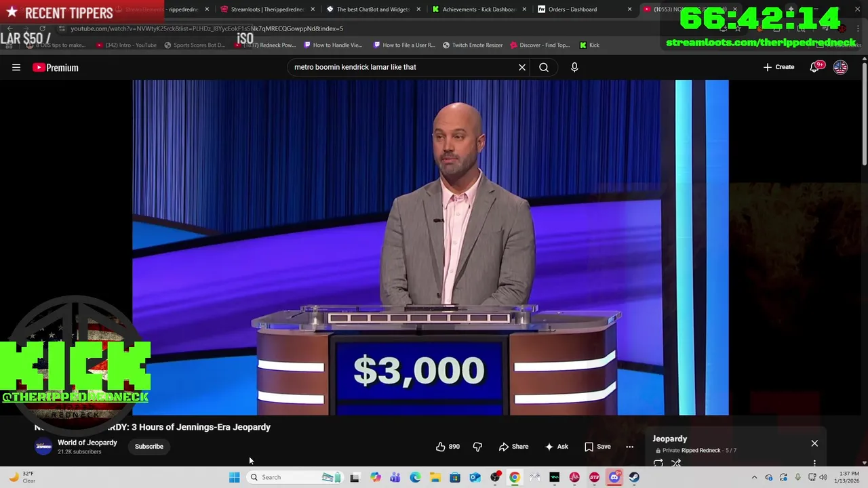Open the Ripped Redneck playlist owner link
This screenshot has width=868, height=488.
point(701,450)
